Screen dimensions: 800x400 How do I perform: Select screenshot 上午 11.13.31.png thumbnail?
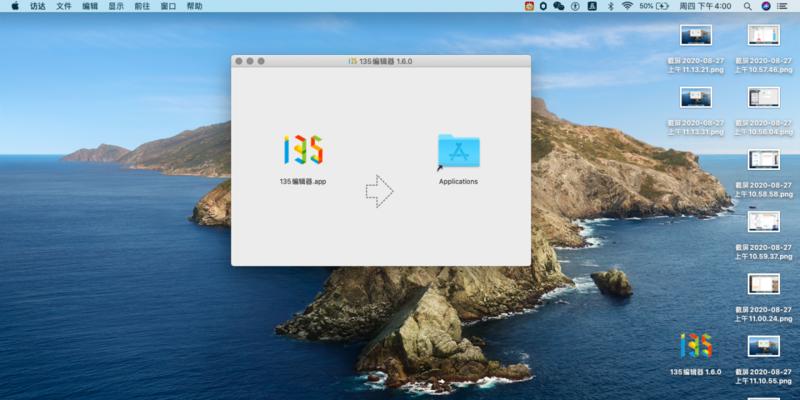(696, 97)
